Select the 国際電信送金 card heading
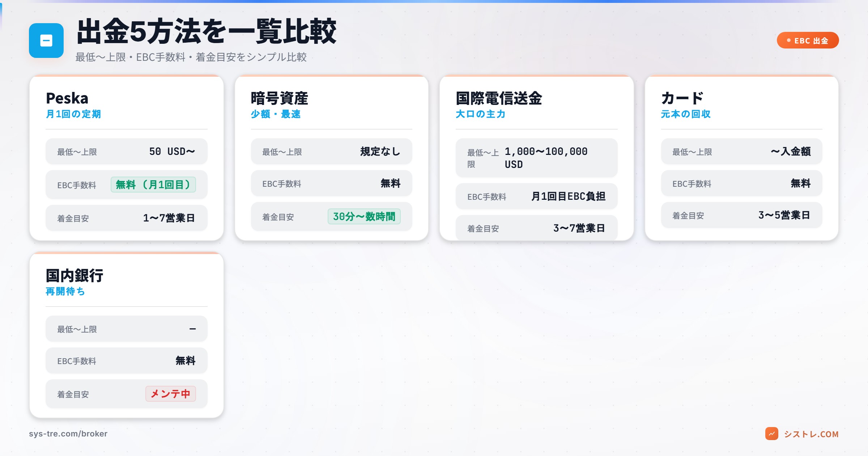868x456 pixels. coord(499,98)
